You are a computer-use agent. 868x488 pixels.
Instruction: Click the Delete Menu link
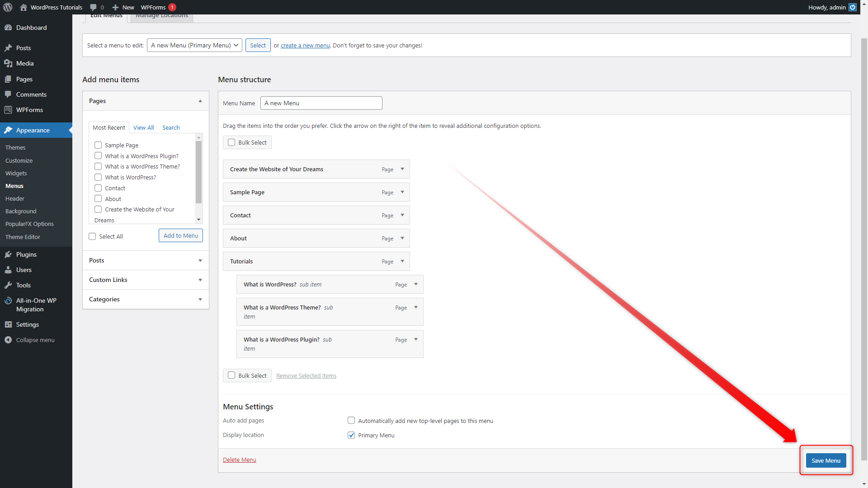tap(240, 460)
